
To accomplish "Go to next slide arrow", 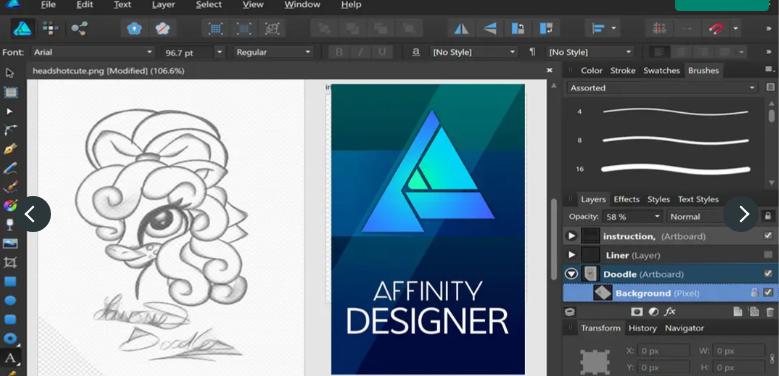I will [x=742, y=214].
